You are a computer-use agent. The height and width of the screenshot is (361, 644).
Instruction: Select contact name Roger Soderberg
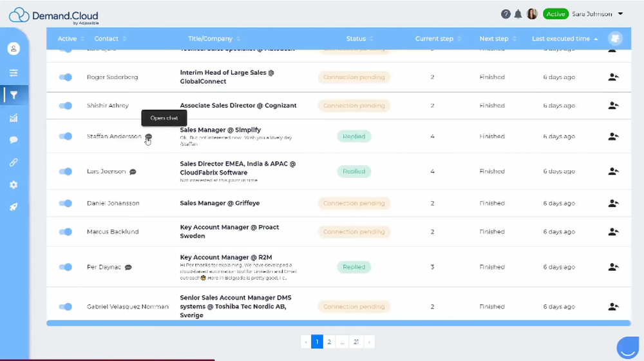point(113,77)
